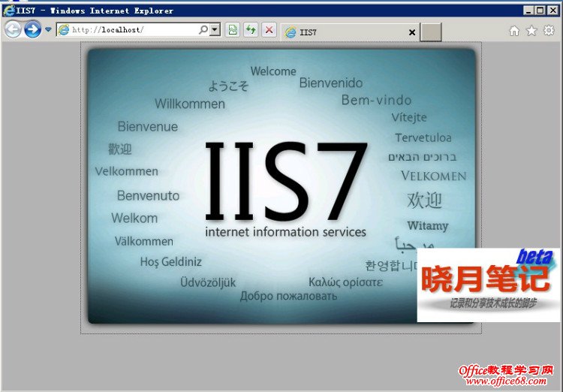Click the Compatibility View page icon

233,29
